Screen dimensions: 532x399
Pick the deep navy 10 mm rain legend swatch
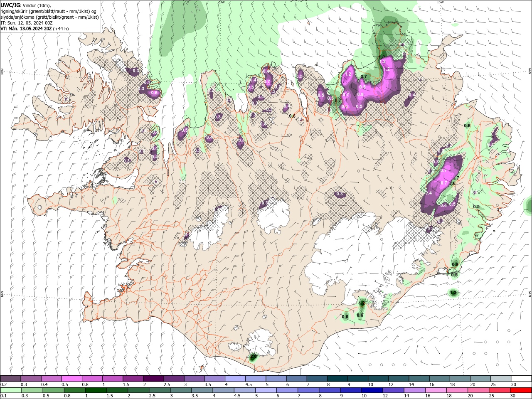pos(372,390)
